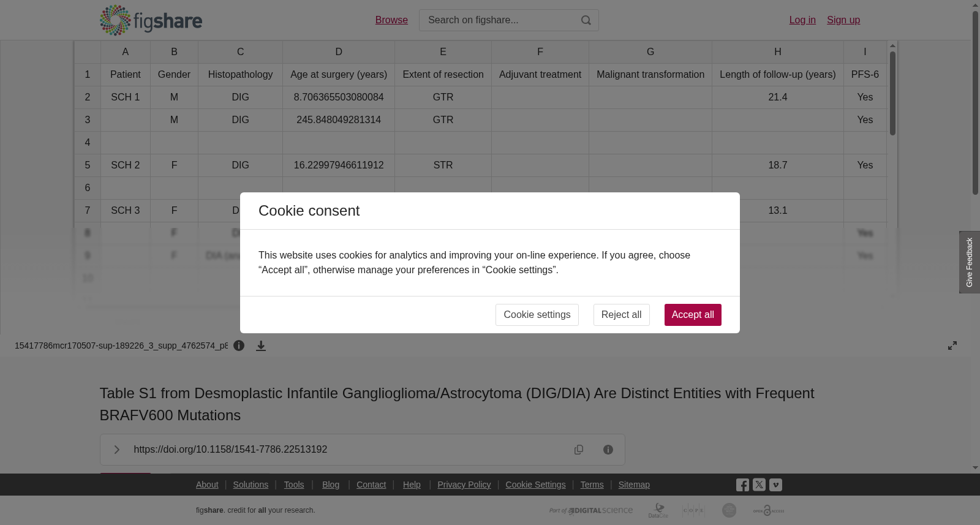Expand the DOI citation chevron

116,450
